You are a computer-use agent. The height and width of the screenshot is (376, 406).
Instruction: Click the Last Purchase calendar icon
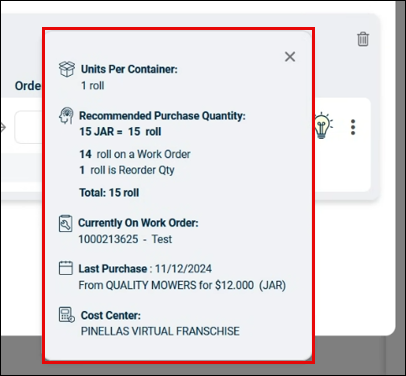(66, 268)
